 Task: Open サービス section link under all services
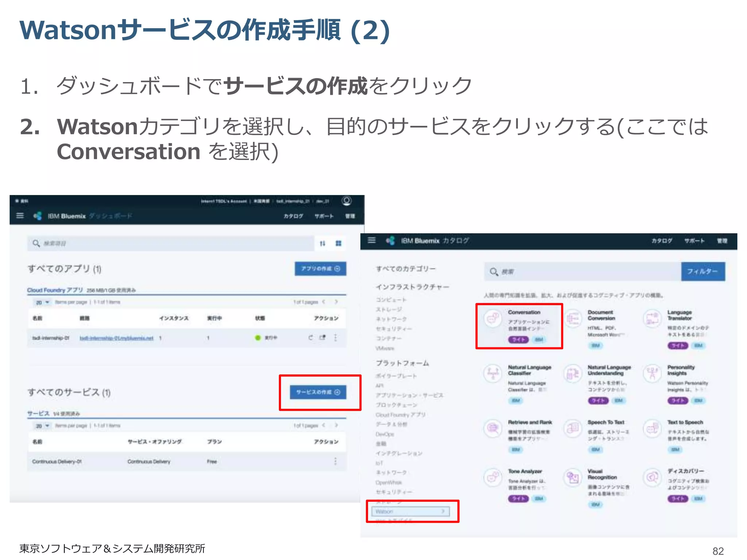pos(38,413)
